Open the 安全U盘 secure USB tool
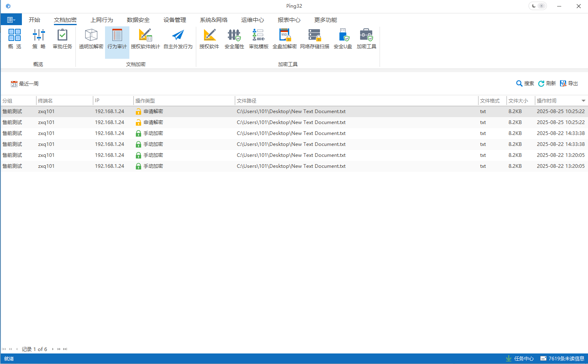Image resolution: width=588 pixels, height=364 pixels. click(343, 39)
